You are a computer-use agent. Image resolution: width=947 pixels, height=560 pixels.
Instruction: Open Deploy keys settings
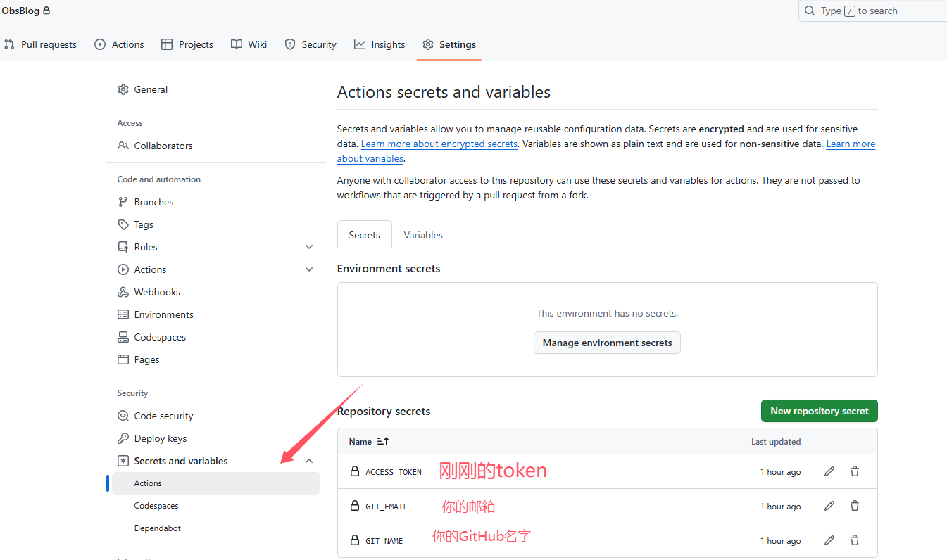point(161,438)
